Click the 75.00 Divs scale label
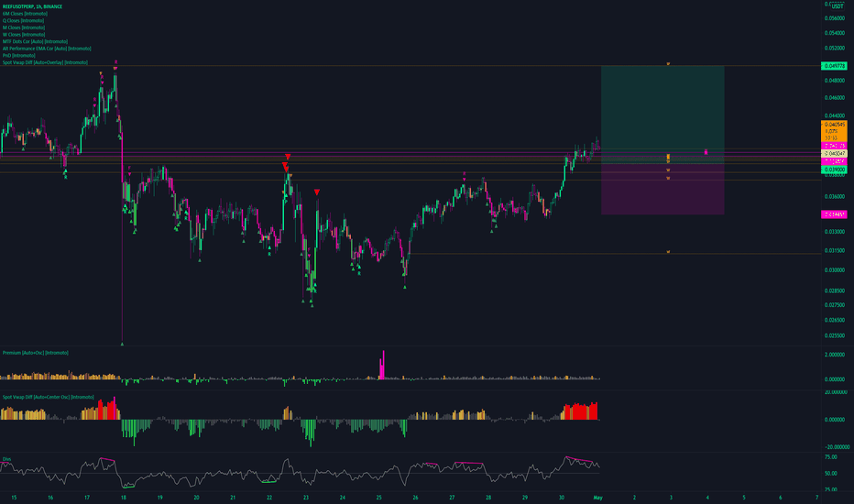Viewport: 854px width, 504px height. point(831,457)
